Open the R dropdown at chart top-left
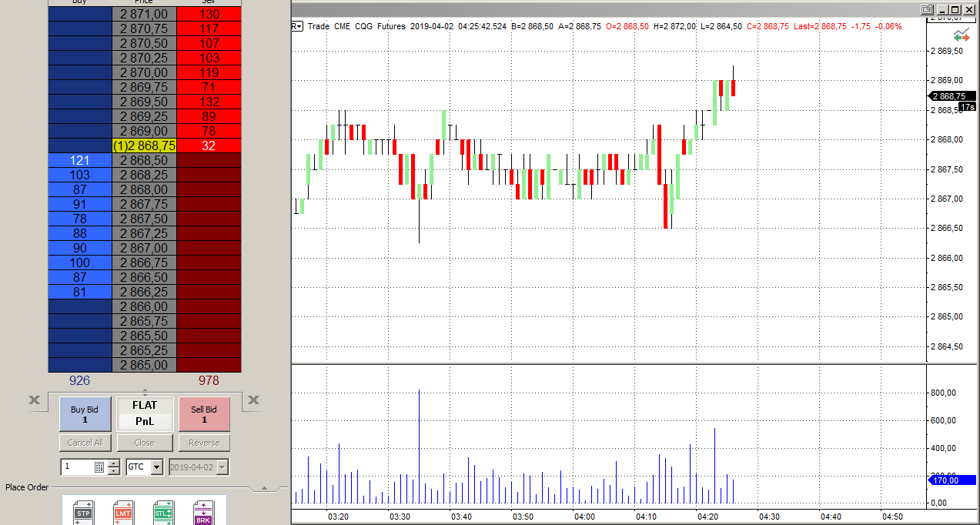 (296, 26)
